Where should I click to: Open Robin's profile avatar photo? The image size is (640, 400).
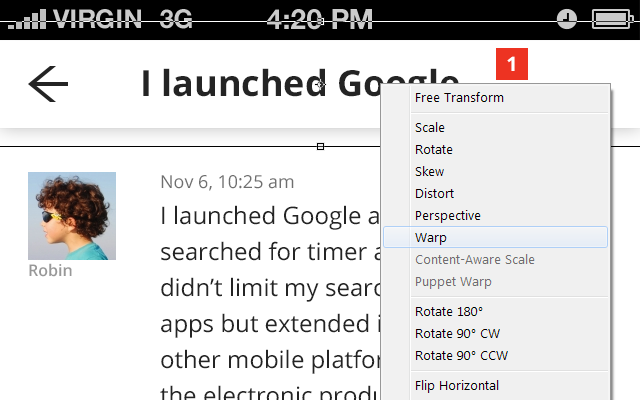(x=72, y=216)
